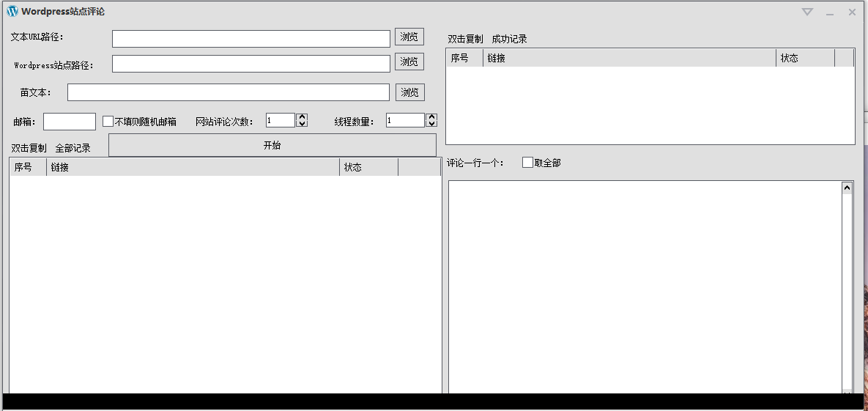
Task: Focus the 文本URL路径 input field
Action: [x=251, y=39]
